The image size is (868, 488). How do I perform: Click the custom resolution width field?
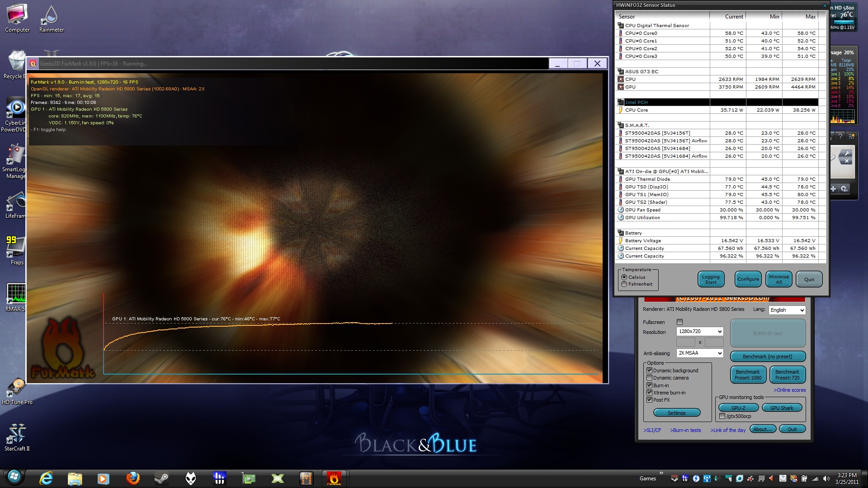pyautogui.click(x=685, y=342)
